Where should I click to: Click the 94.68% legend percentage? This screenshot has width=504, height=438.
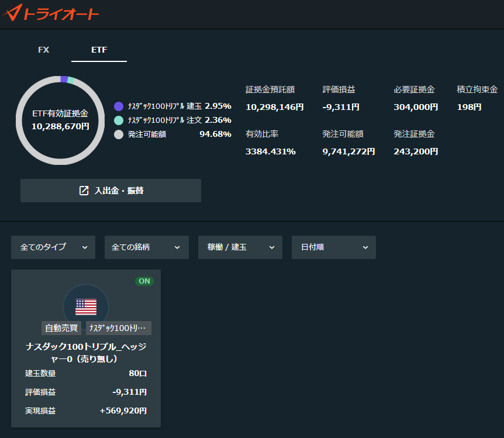pyautogui.click(x=215, y=134)
